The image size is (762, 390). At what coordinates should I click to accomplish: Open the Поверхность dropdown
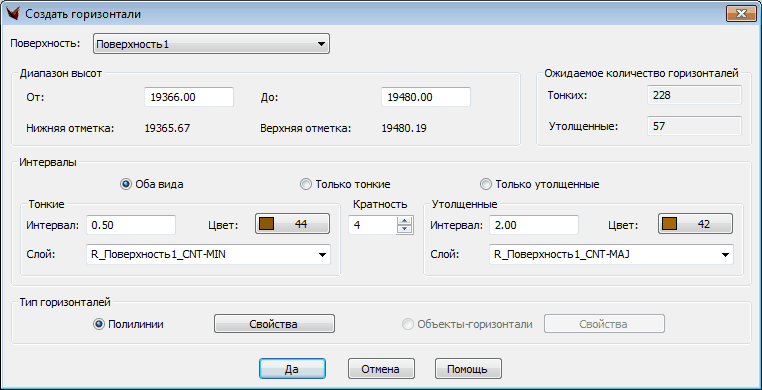tap(211, 44)
